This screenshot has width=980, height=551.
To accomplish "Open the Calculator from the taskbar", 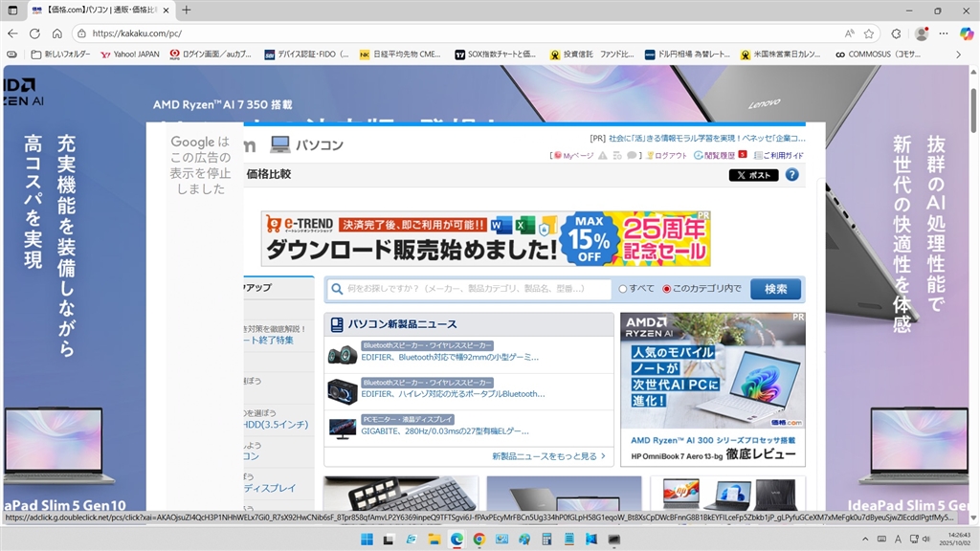I will [x=546, y=540].
